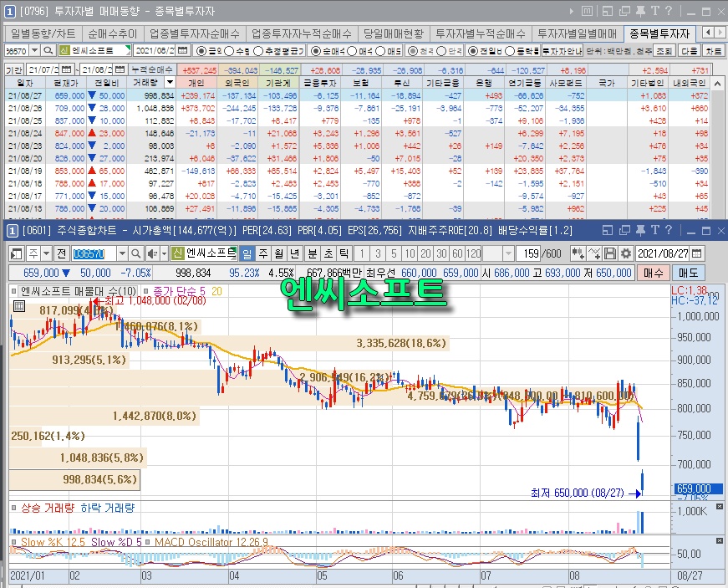Click the cascade windows icon in 0796 title bar

pyautogui.click(x=624, y=11)
